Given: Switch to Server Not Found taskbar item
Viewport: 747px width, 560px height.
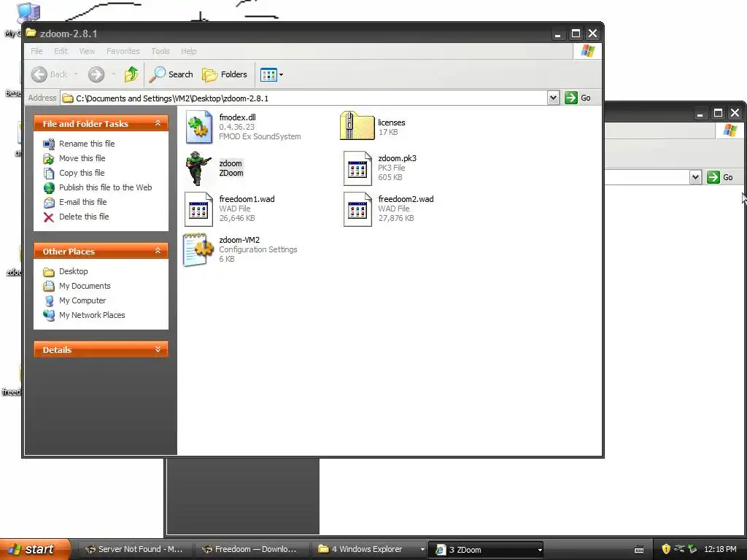Looking at the screenshot, I should coord(133,549).
